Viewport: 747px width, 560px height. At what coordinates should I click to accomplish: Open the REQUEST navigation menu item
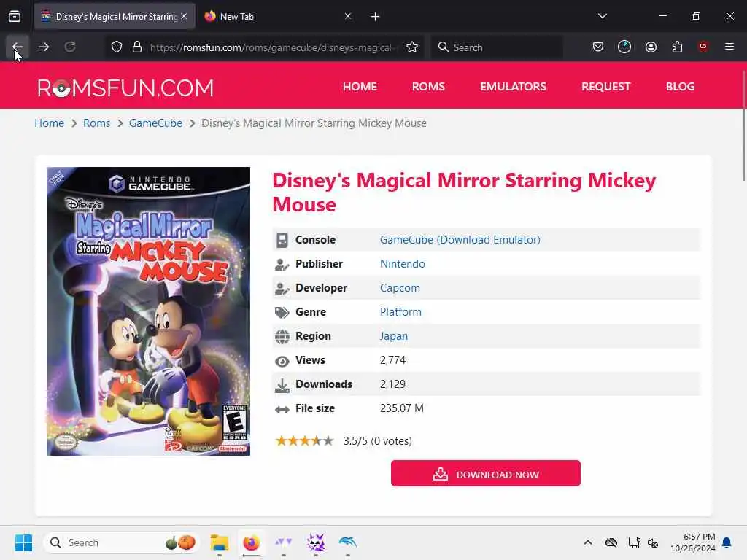[x=606, y=87]
